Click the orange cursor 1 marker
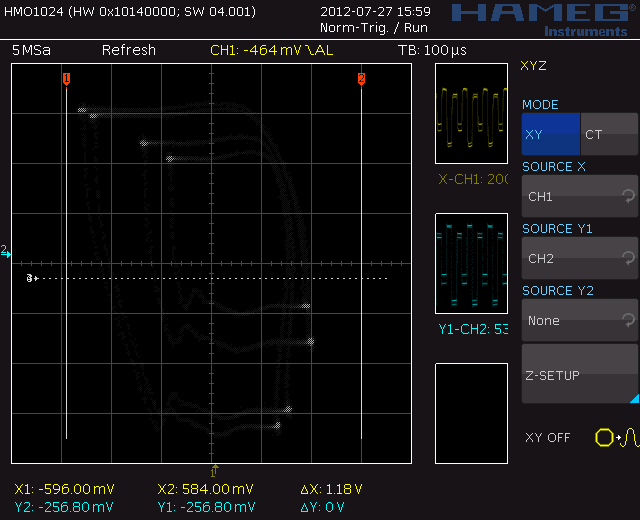 coord(66,78)
